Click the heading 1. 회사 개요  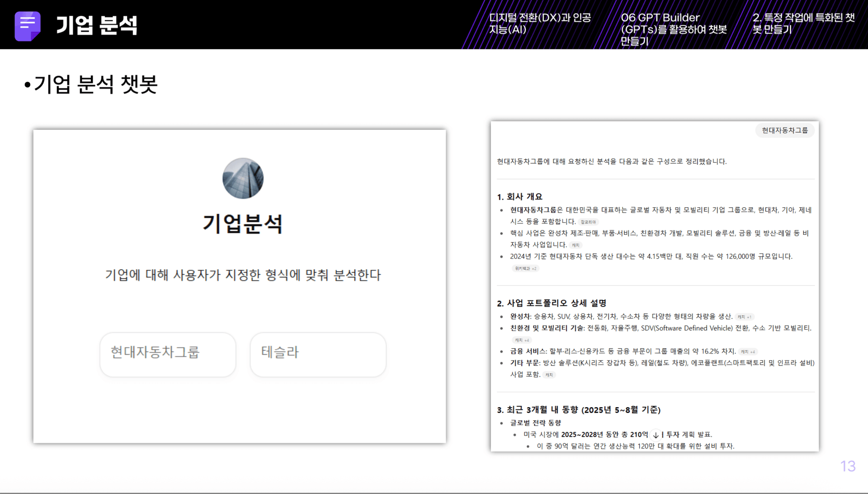pos(521,196)
